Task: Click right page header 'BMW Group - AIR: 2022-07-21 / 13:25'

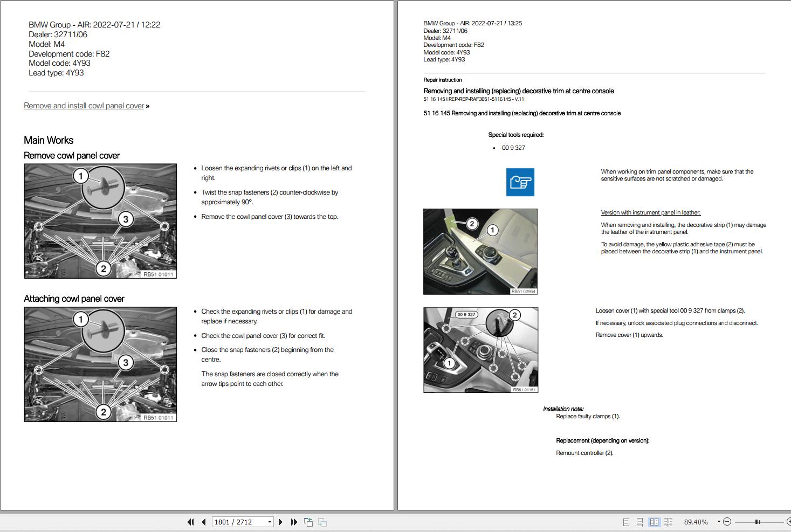Action: (473, 23)
